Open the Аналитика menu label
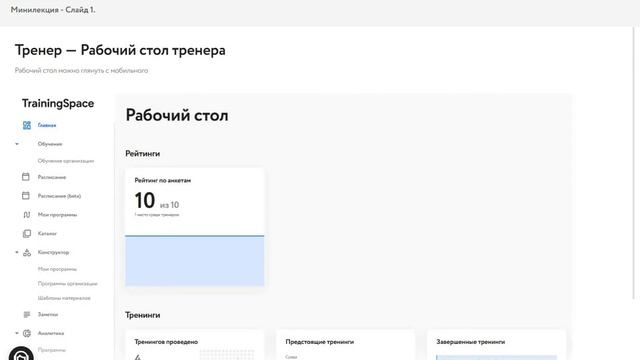Screen dimensions: 640x360 coord(51,333)
